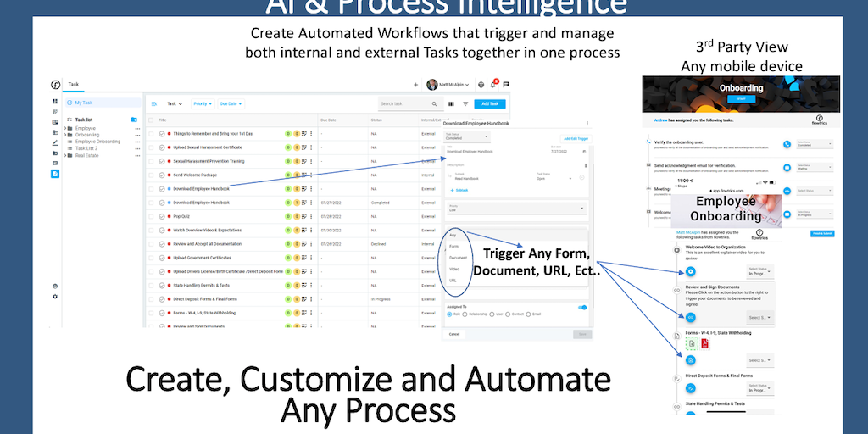Check the box for Upload Sexual Harassment Certificate
Image resolution: width=868 pixels, height=434 pixels.
pos(151,147)
